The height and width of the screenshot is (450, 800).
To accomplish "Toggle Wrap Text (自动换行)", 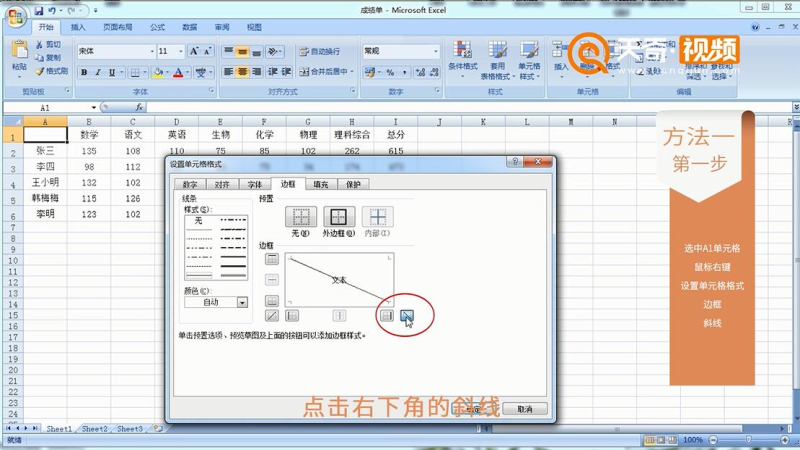I will (319, 51).
